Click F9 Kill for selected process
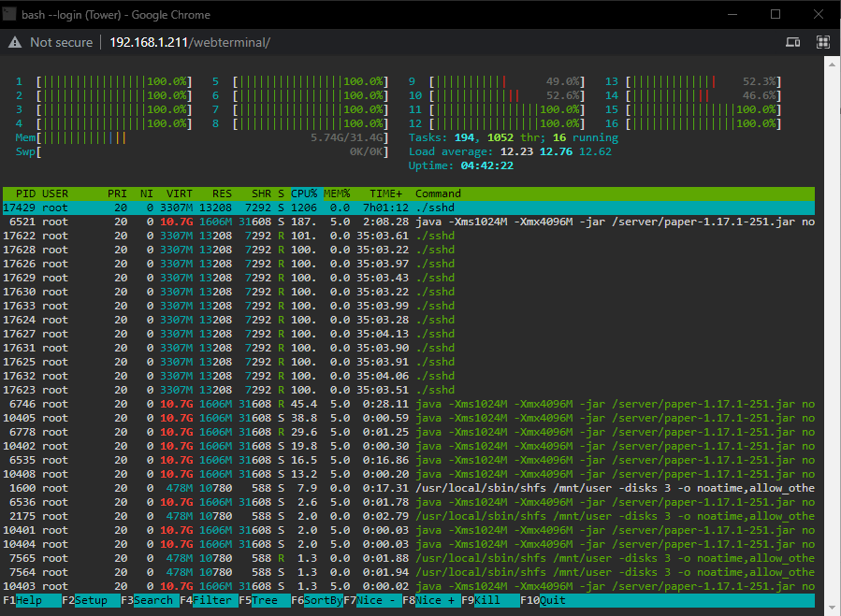 point(491,600)
